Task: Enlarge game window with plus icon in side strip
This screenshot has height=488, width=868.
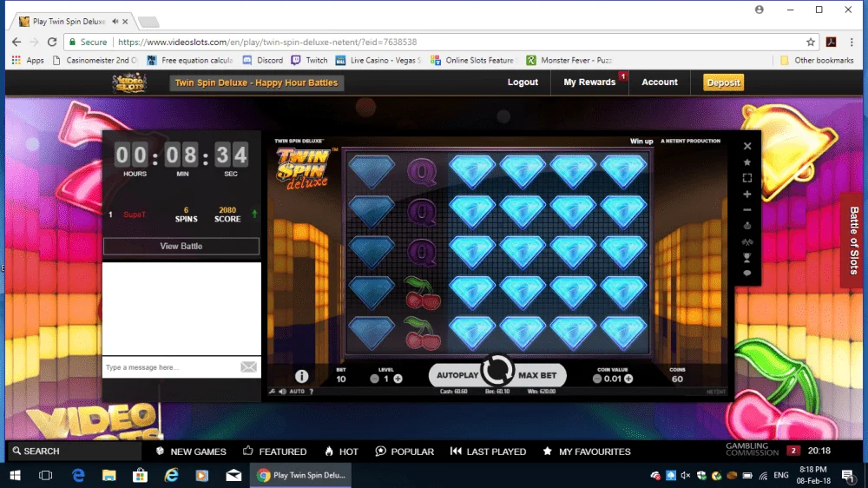Action: [x=747, y=195]
